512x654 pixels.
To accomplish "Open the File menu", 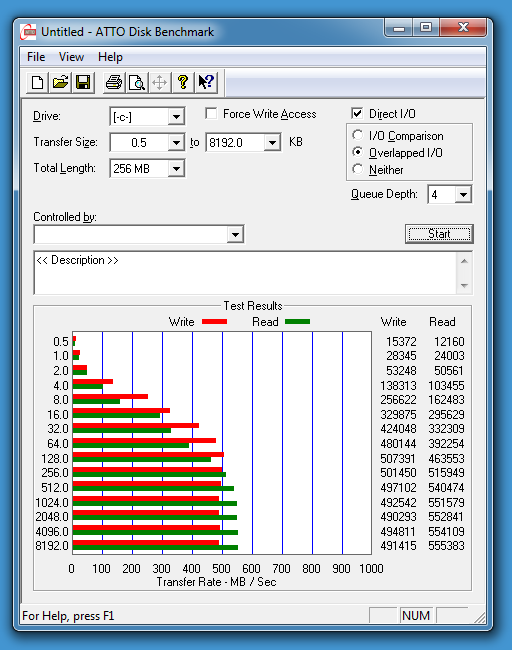I will [36, 57].
